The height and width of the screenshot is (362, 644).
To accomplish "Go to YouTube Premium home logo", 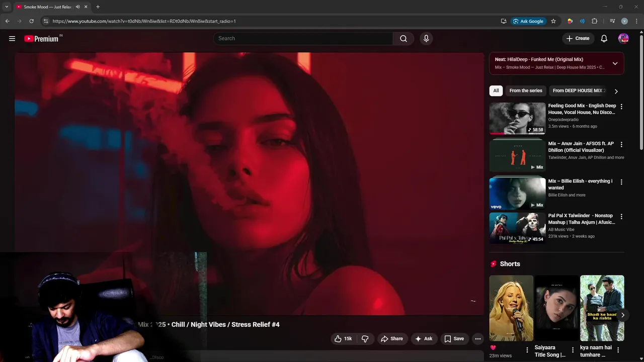I will pos(42,39).
